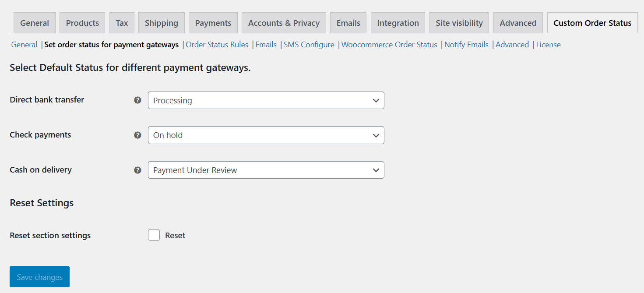This screenshot has height=293, width=644.
Task: Open the Integration tab
Action: pyautogui.click(x=398, y=22)
